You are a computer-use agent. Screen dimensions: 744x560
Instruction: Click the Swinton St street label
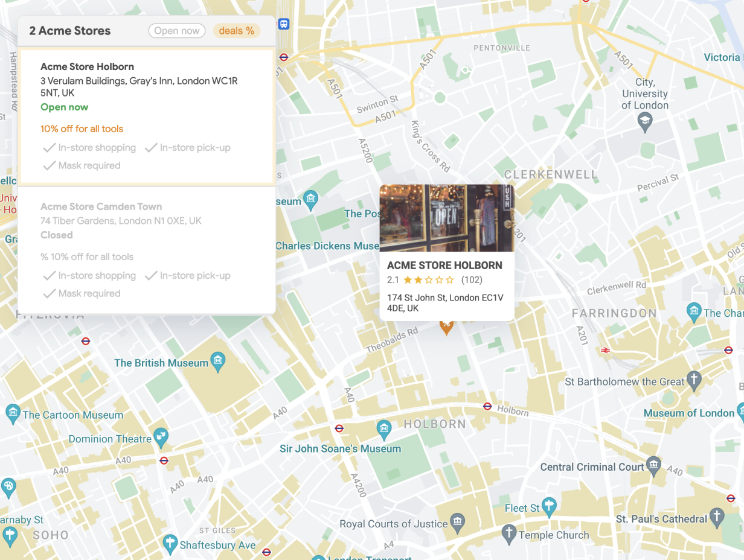[377, 104]
